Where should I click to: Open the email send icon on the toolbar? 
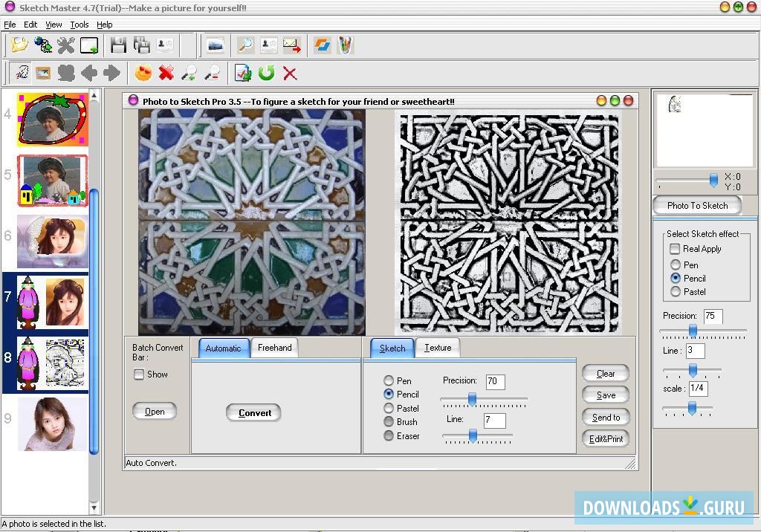coord(291,45)
